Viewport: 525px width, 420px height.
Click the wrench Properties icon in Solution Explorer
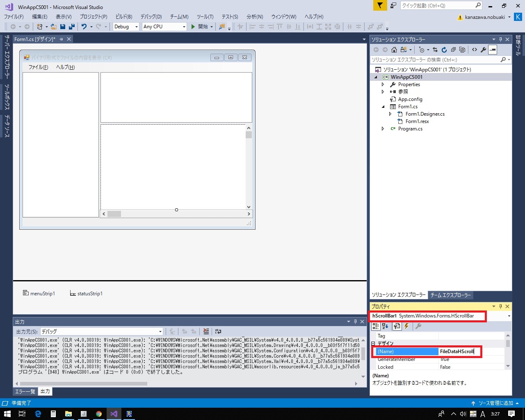coord(484,50)
